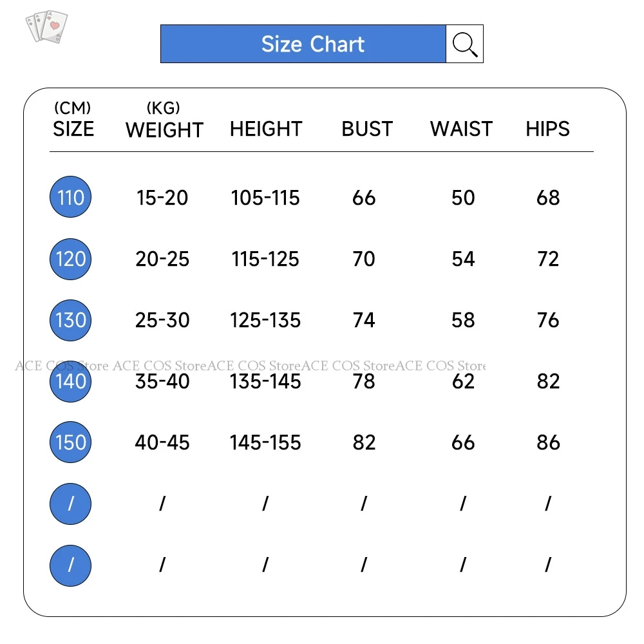Select the 145-155 height value
This screenshot has width=644, height=644.
tap(265, 442)
